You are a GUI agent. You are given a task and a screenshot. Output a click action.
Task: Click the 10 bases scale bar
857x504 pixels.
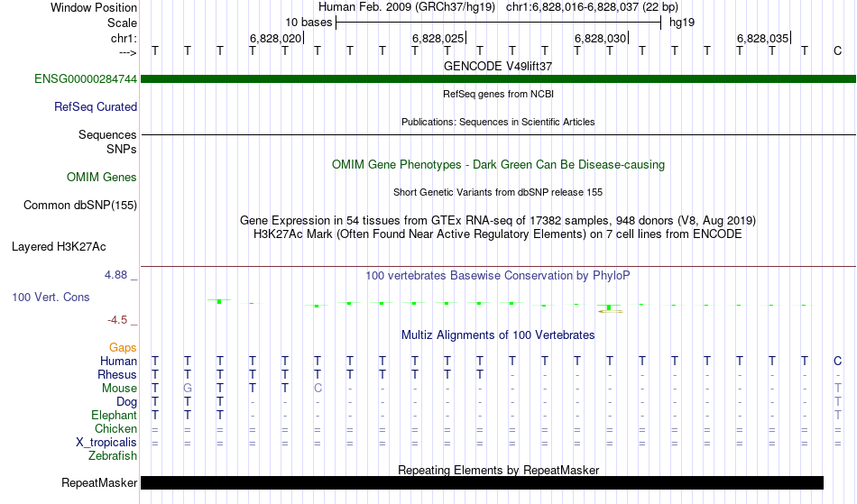[498, 23]
